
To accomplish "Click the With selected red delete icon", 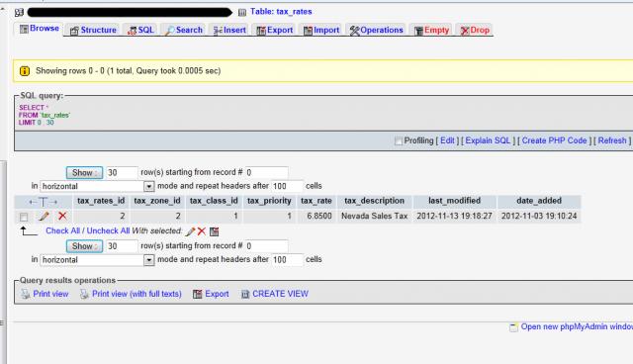I will pos(202,231).
